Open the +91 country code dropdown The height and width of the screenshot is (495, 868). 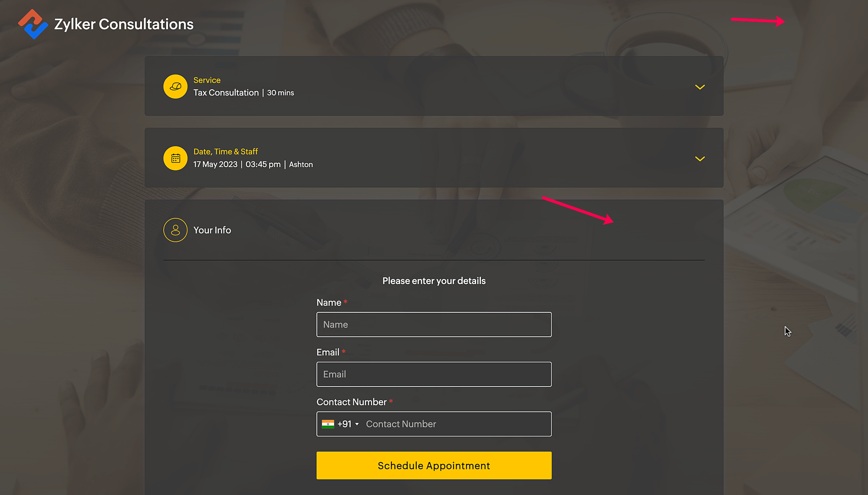(x=349, y=424)
